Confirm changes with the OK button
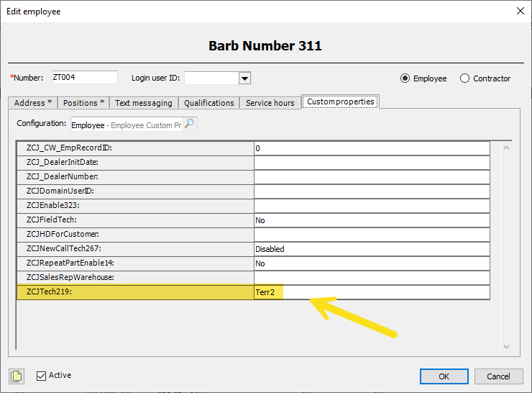The width and height of the screenshot is (532, 393). coord(444,376)
